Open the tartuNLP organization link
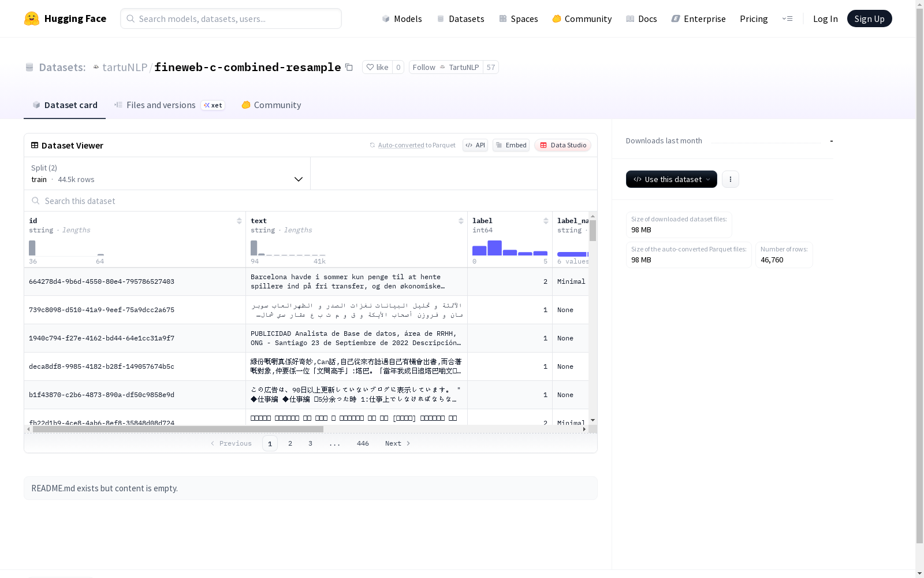Screen dimensions: 924x578 pos(125,67)
